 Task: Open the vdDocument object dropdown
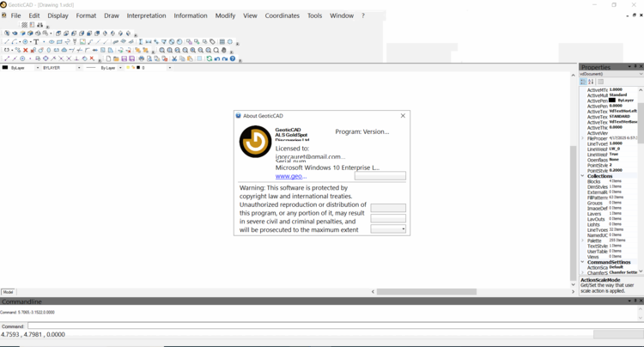(640, 74)
